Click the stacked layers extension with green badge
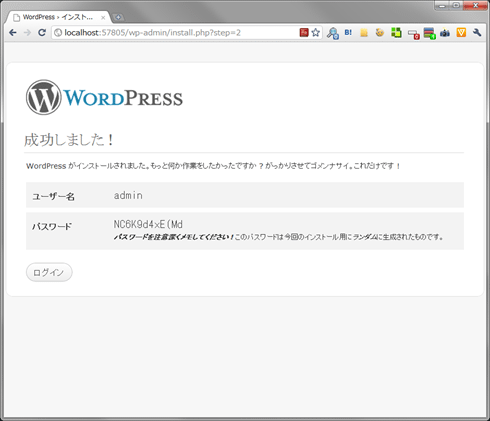 429,33
